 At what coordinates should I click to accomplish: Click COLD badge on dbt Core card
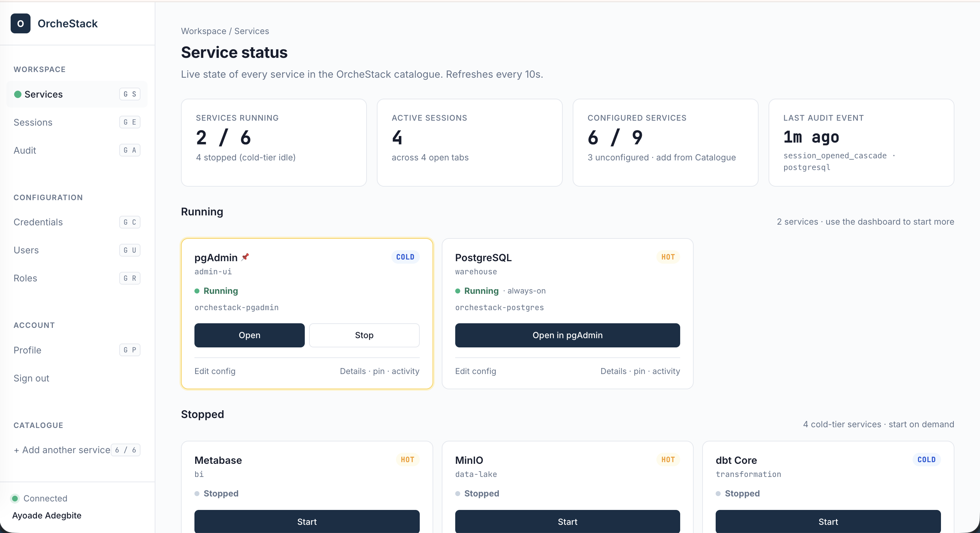[926, 460]
